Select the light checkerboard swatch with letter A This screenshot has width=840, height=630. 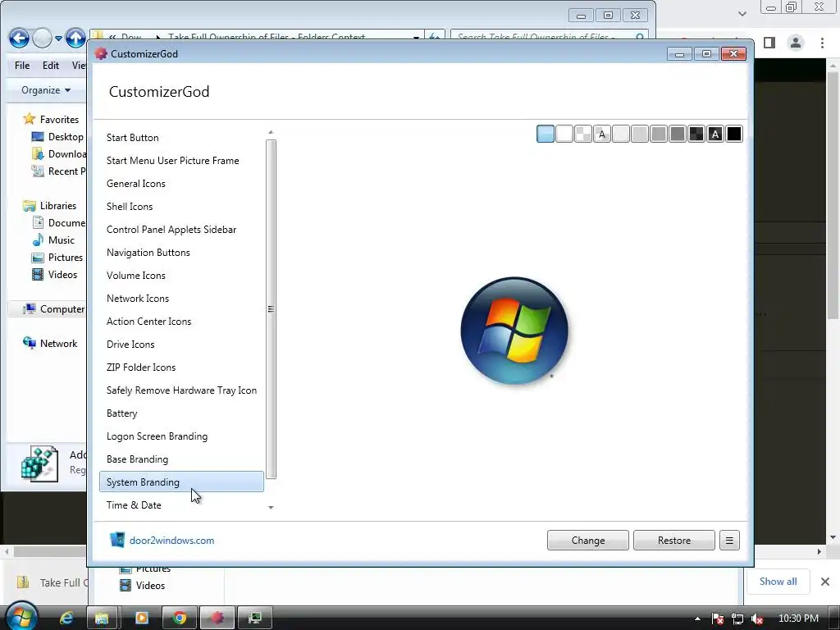(602, 134)
